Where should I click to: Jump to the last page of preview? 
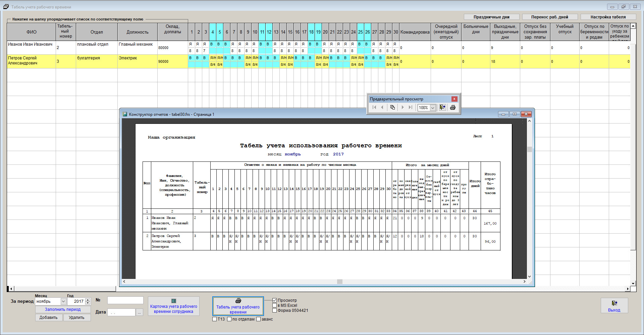[x=410, y=107]
